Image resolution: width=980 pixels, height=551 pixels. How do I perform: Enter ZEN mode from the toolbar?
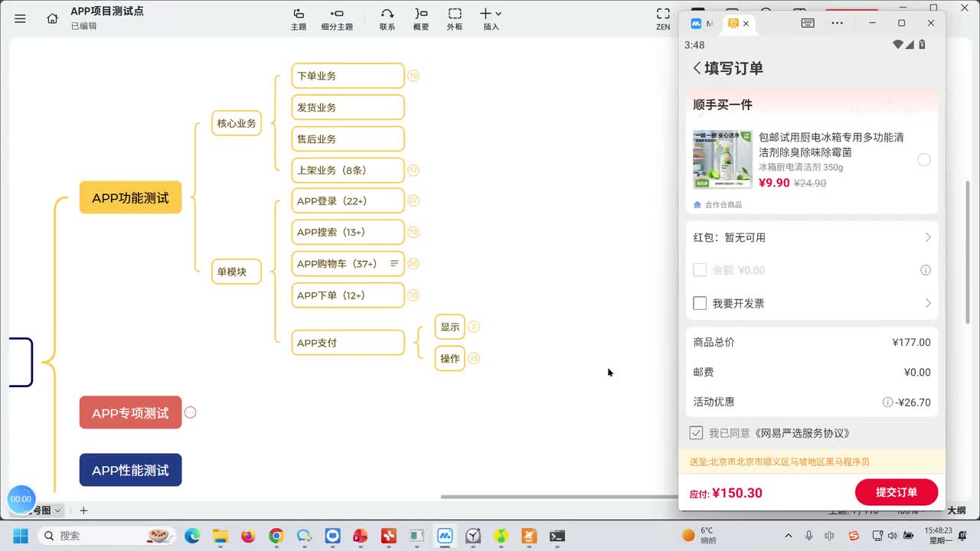pyautogui.click(x=663, y=19)
